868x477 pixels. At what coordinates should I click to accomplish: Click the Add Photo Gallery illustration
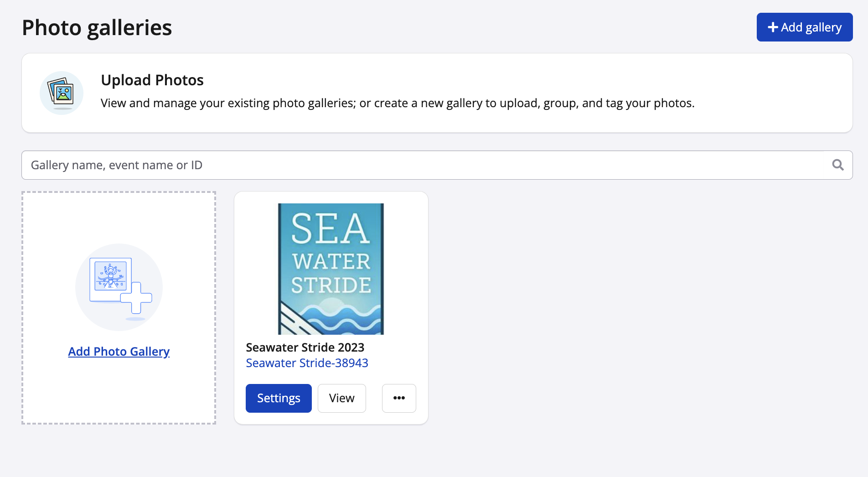click(119, 287)
